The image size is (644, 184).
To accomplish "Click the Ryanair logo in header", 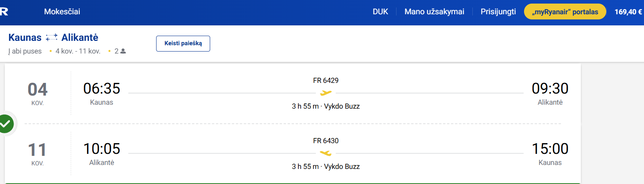I will pos(4,11).
